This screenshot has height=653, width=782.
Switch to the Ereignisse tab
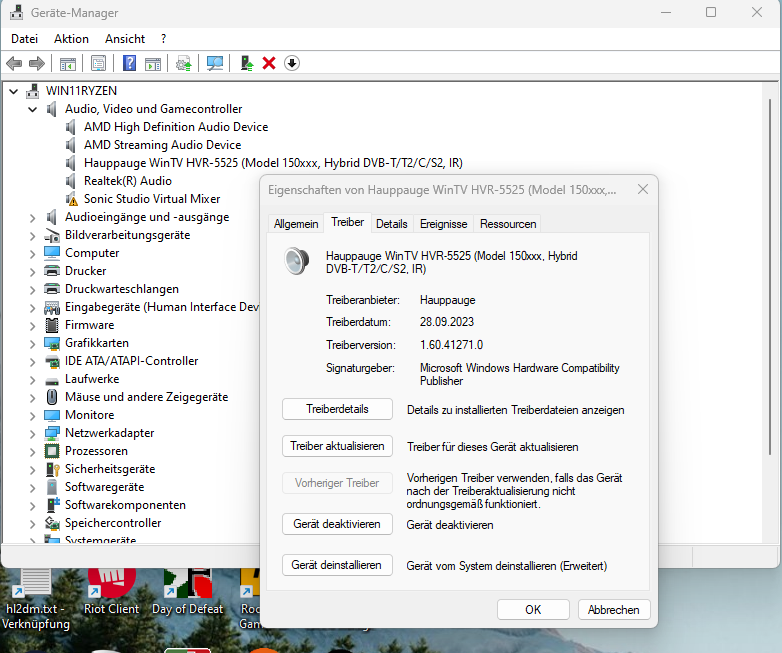[x=443, y=224]
